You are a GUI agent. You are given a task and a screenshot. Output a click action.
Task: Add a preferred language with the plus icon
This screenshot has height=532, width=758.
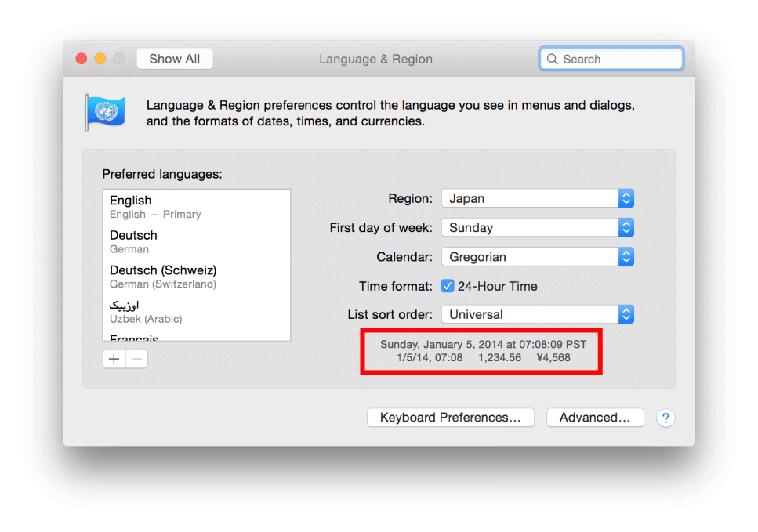(x=114, y=358)
